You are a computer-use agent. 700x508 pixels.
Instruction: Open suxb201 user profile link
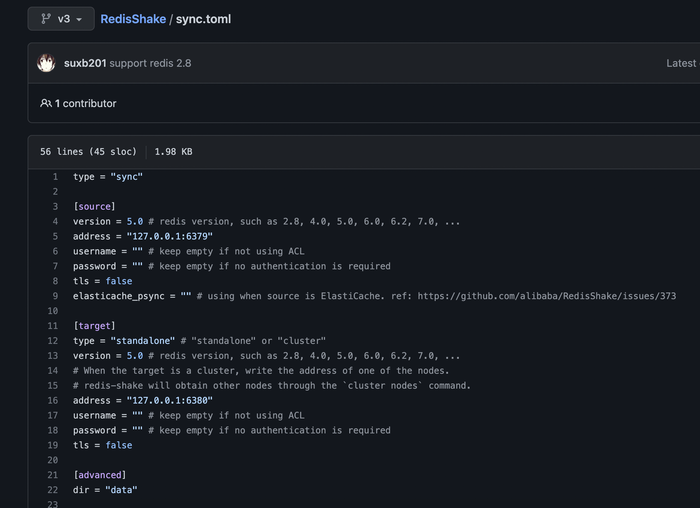coord(85,63)
